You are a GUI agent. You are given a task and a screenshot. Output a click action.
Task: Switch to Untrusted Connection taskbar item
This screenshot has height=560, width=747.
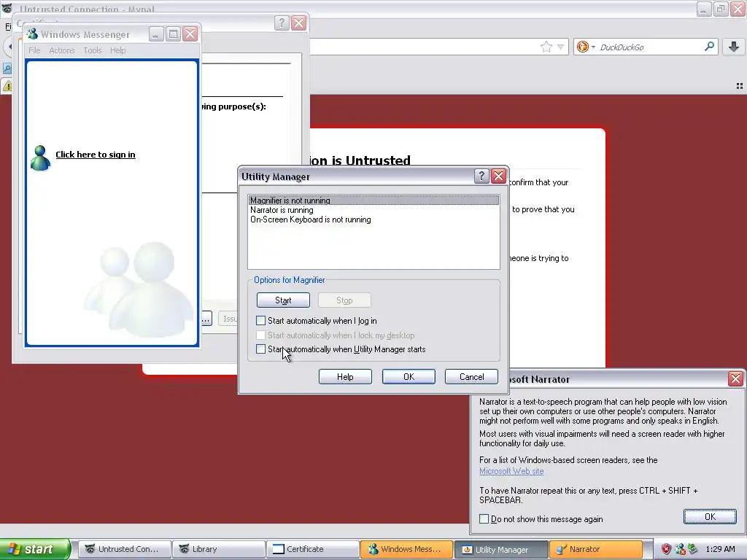[x=124, y=549]
